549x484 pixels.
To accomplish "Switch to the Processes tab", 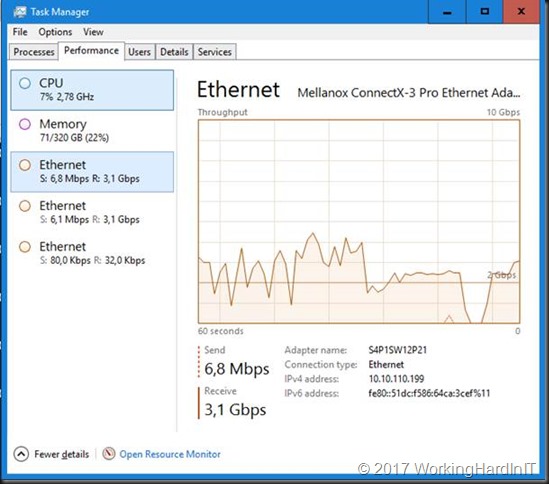I will pos(34,52).
